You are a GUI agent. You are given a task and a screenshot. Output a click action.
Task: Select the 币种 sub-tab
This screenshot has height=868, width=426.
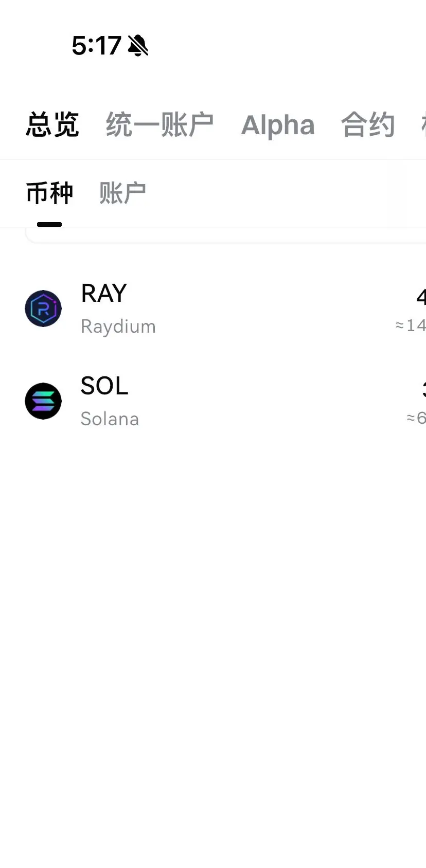tap(49, 193)
